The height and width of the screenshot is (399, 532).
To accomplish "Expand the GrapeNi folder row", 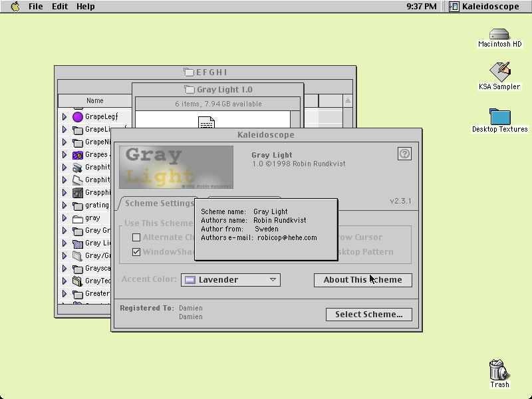I will pyautogui.click(x=65, y=142).
